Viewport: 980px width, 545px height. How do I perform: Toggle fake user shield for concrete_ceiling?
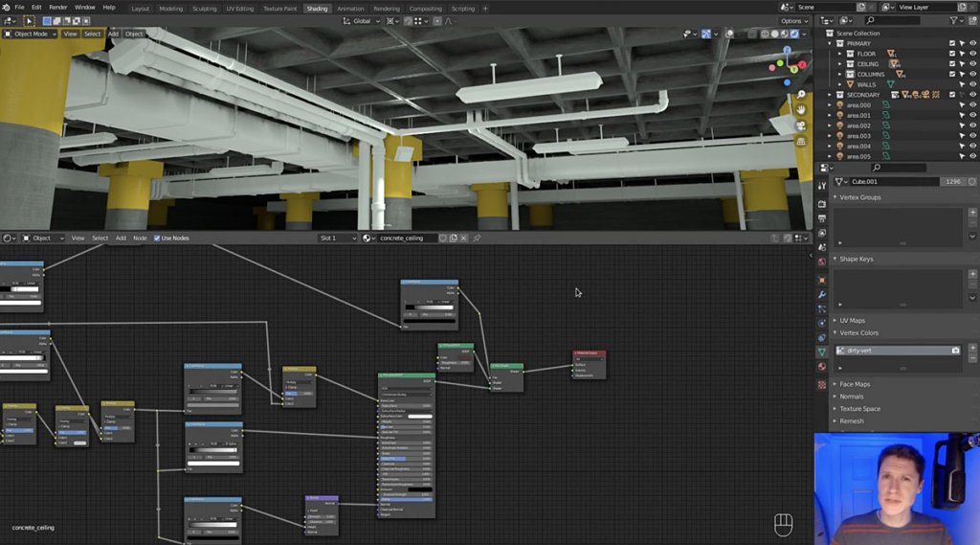[442, 238]
